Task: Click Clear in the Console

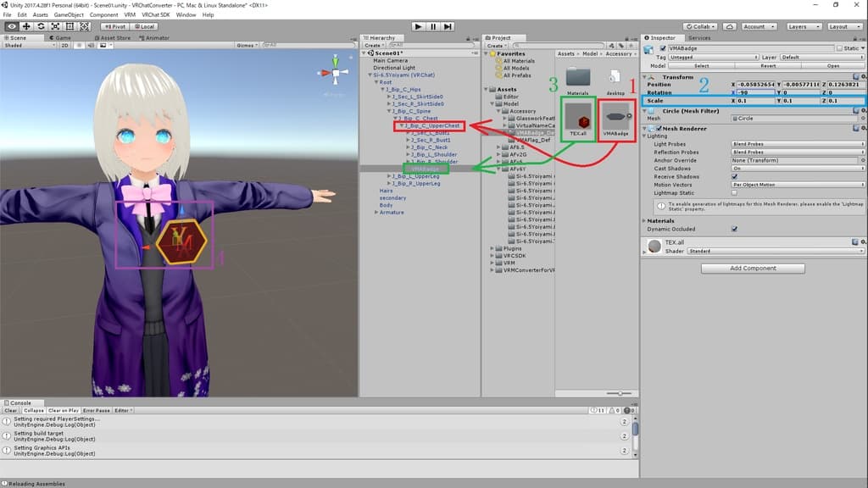Action: [x=11, y=410]
